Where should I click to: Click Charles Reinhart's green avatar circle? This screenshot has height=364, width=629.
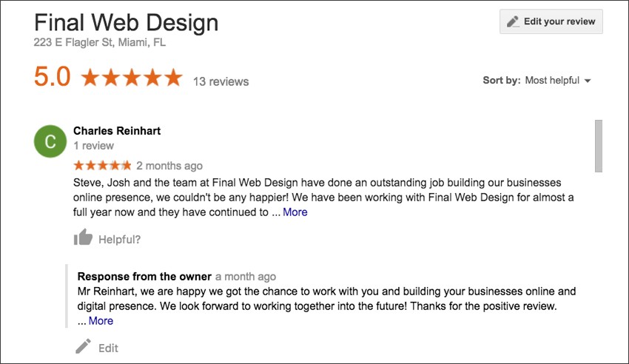click(x=50, y=141)
